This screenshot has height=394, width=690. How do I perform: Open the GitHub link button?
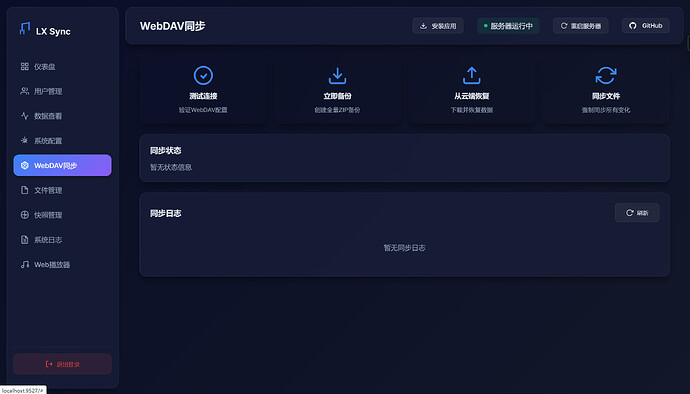[x=646, y=26]
